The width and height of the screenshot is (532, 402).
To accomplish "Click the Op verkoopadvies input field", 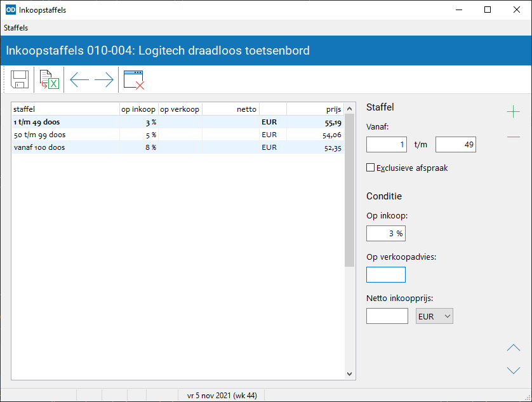I will click(x=386, y=275).
